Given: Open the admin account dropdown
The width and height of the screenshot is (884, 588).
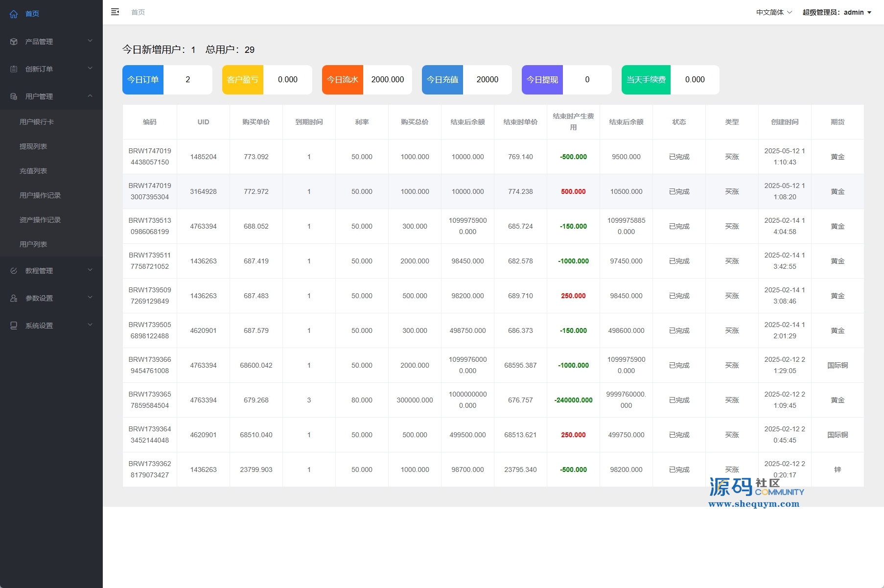Looking at the screenshot, I should pyautogui.click(x=837, y=12).
